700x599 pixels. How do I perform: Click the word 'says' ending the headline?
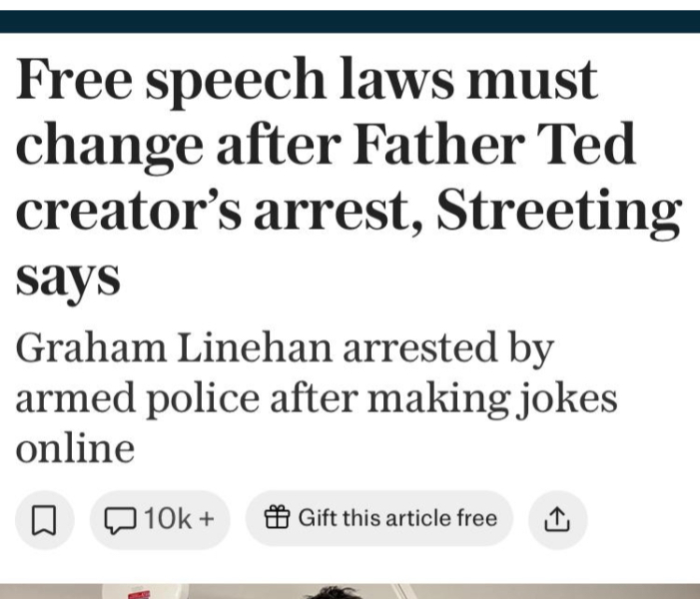(67, 276)
